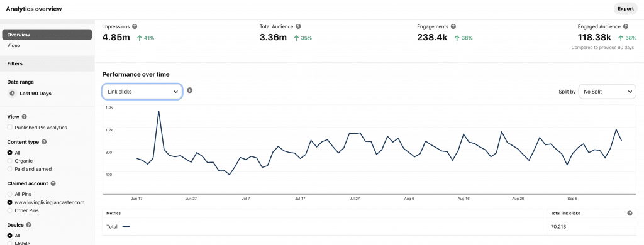The height and width of the screenshot is (245, 644).
Task: Open the help icon next to View
Action: point(24,117)
